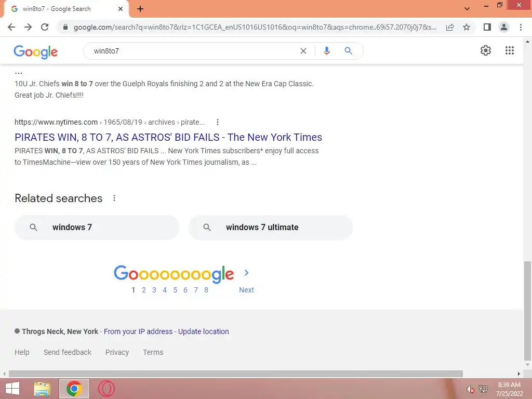This screenshot has width=532, height=399.
Task: Open Chrome's three-dot menu
Action: 521,27
